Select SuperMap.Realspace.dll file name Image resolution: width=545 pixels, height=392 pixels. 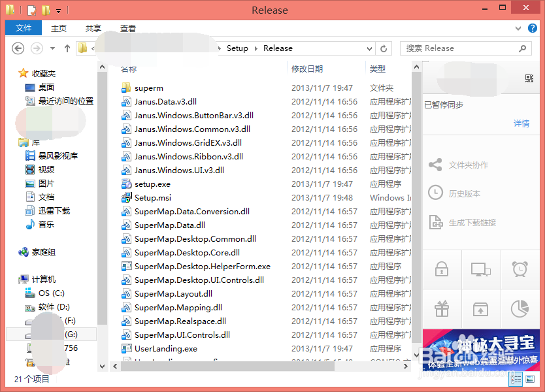pos(180,321)
